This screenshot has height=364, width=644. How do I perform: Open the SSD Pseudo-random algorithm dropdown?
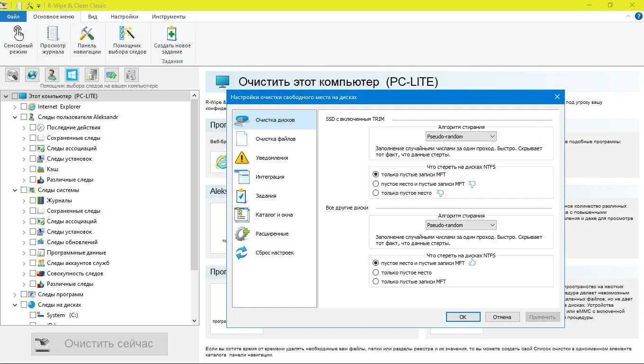[492, 136]
